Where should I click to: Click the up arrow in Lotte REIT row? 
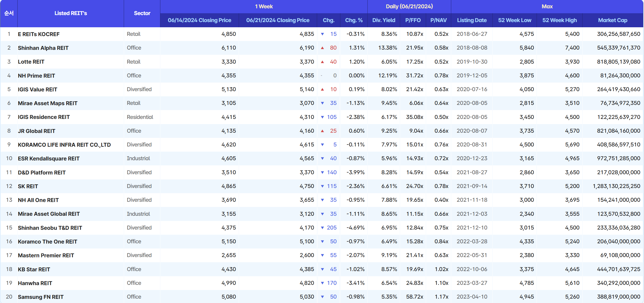[x=322, y=62]
